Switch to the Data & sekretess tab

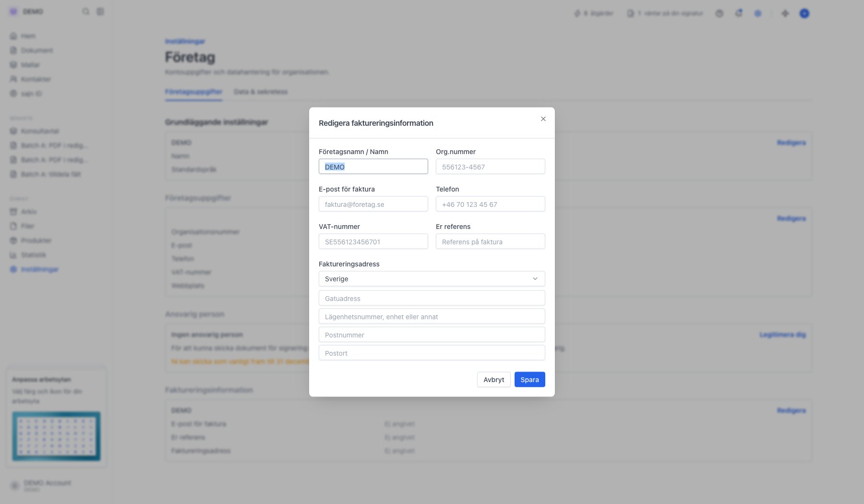tap(261, 92)
